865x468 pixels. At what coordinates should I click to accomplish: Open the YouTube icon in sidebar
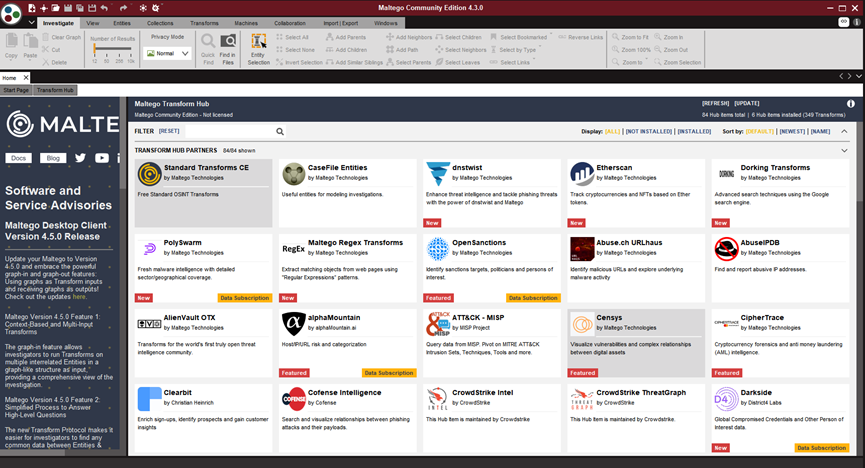(x=102, y=158)
